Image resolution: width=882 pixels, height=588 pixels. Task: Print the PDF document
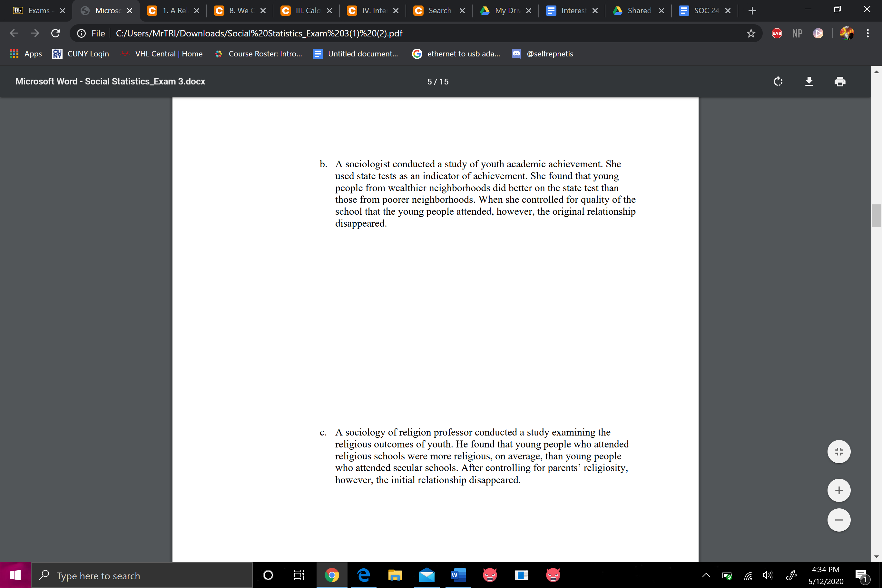pos(840,81)
